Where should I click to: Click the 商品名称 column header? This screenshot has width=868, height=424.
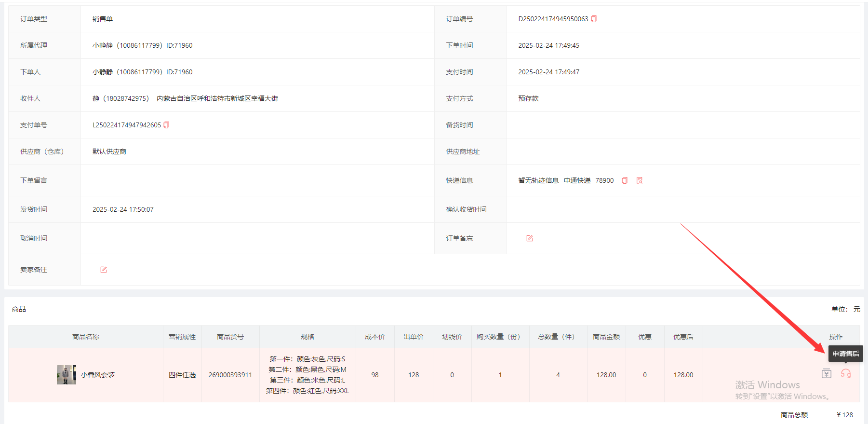pyautogui.click(x=86, y=337)
